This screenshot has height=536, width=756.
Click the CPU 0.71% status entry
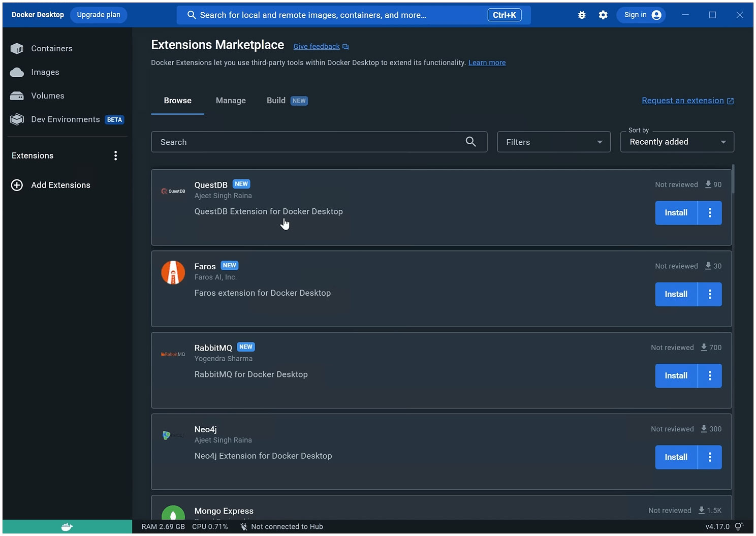pyautogui.click(x=210, y=527)
